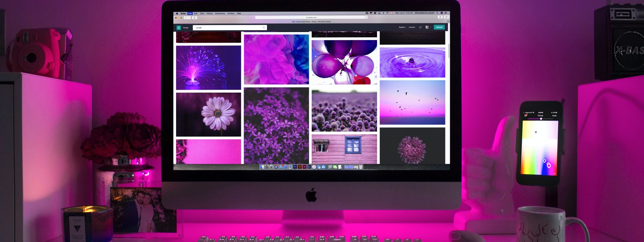Screen dimensions: 644x242
Task: Click the purple balloons photo thumbnail
Action: [x=344, y=62]
